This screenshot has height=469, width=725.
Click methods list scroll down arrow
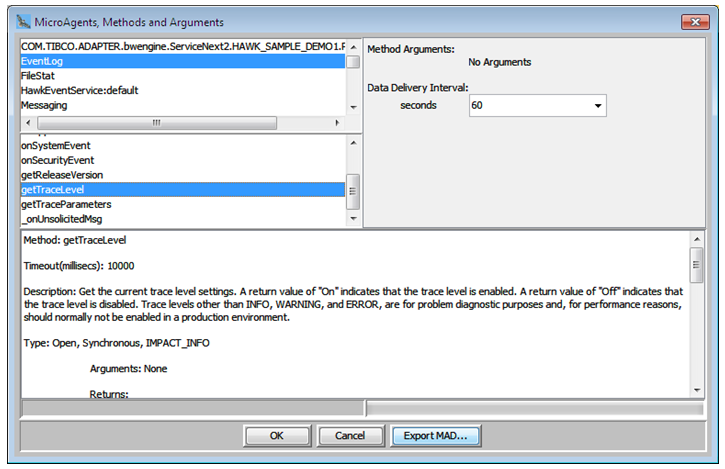coord(354,218)
